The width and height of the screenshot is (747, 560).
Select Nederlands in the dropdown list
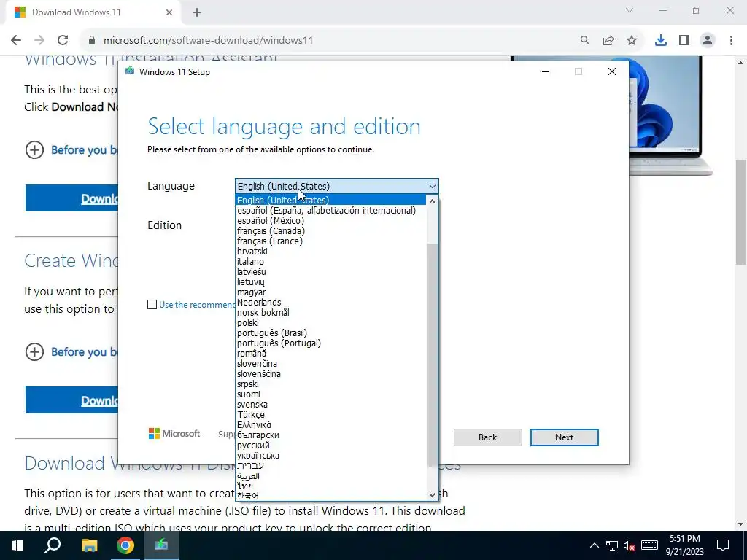tap(330, 303)
